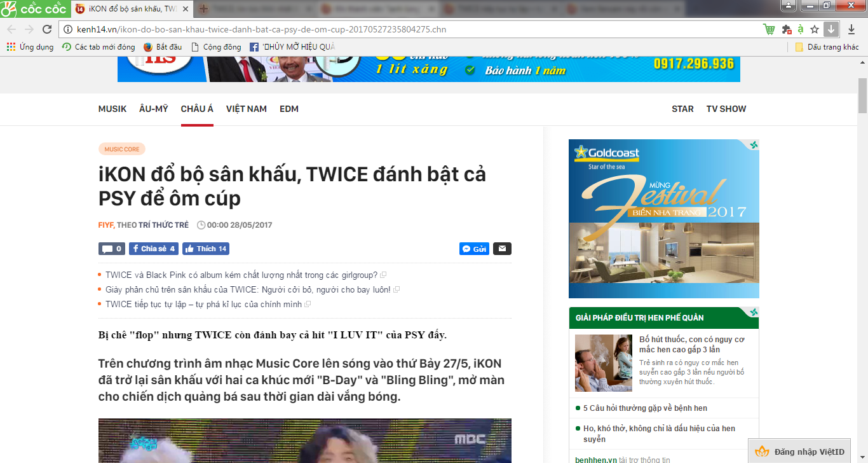Open the ÂU-MỸ section menu
868x463 pixels.
pos(154,109)
